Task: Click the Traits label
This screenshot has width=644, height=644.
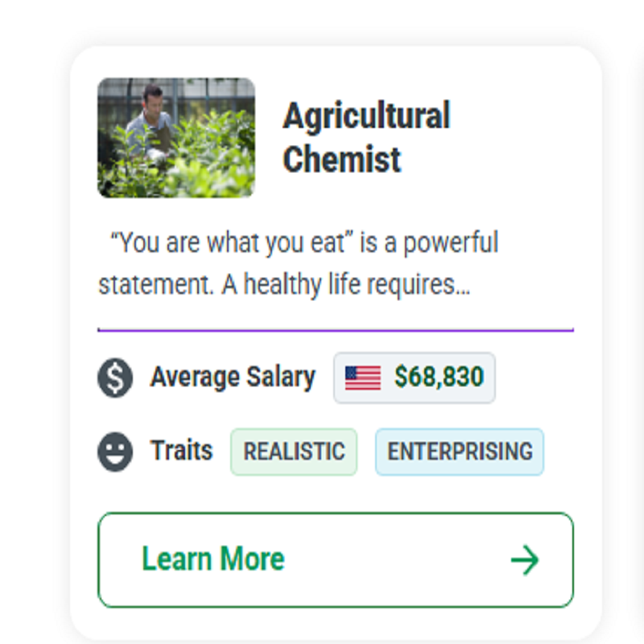Action: [x=181, y=450]
